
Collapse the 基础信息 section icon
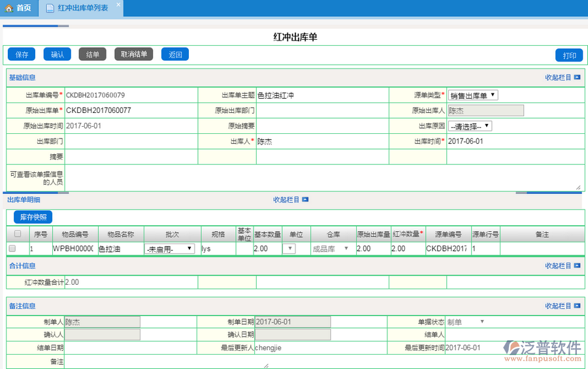coord(577,78)
